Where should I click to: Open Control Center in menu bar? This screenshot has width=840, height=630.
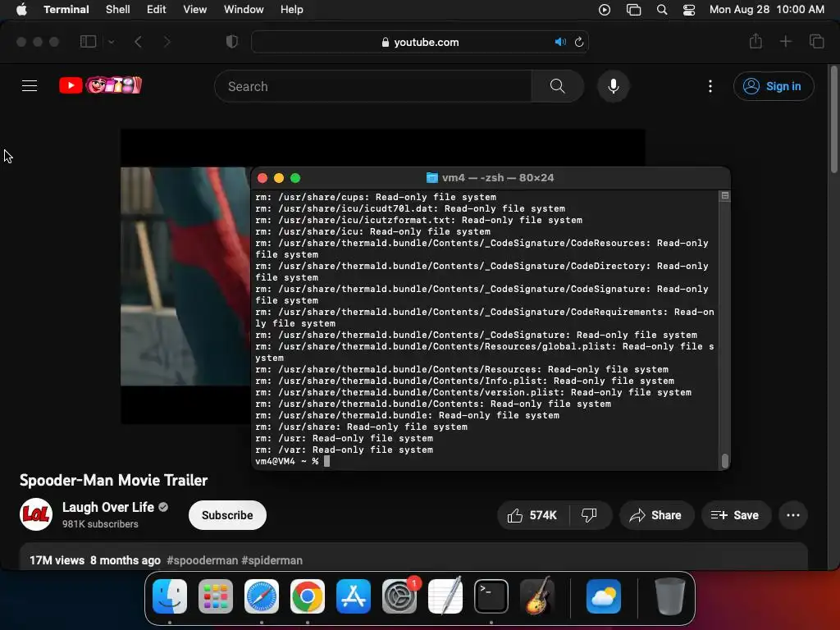[689, 10]
